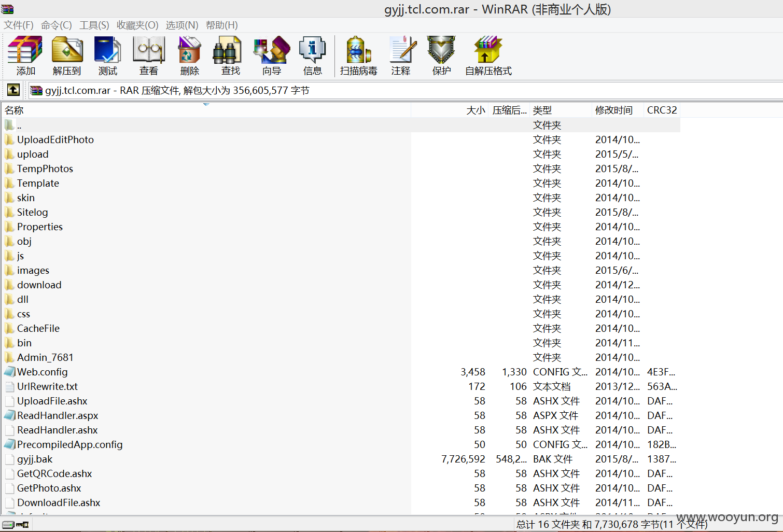Open the 文件(F) menu

pyautogui.click(x=19, y=25)
